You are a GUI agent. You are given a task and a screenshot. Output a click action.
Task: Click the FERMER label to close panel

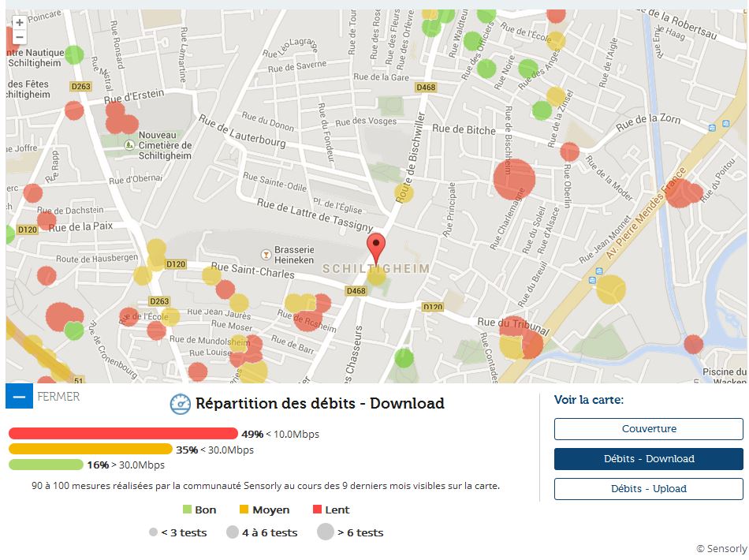tap(58, 396)
